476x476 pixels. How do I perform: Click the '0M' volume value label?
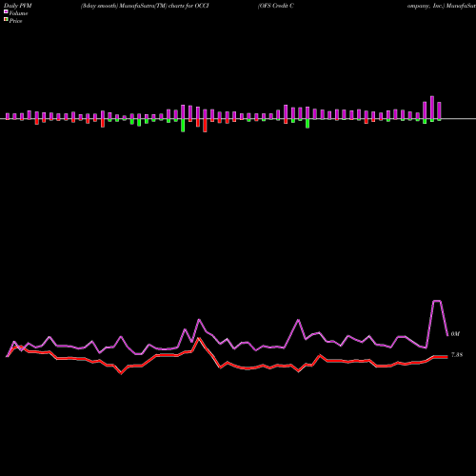pos(455,334)
